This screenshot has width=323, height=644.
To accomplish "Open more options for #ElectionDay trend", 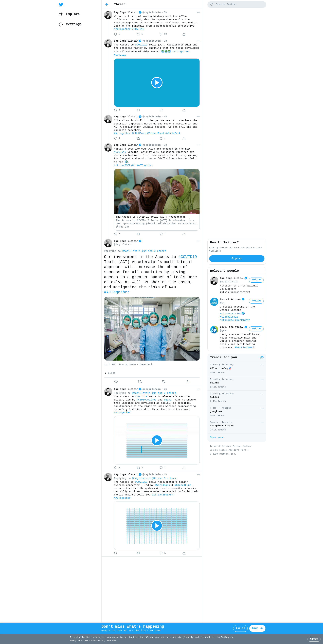I will coord(262,365).
